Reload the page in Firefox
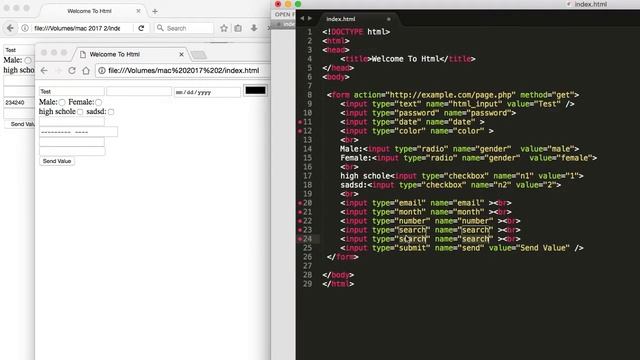Image resolution: width=640 pixels, height=360 pixels. point(141,28)
